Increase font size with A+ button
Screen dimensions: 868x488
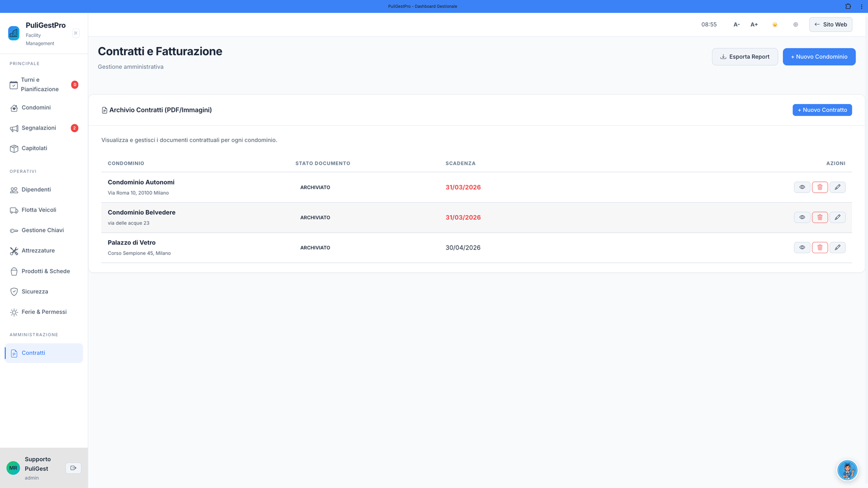tap(754, 24)
